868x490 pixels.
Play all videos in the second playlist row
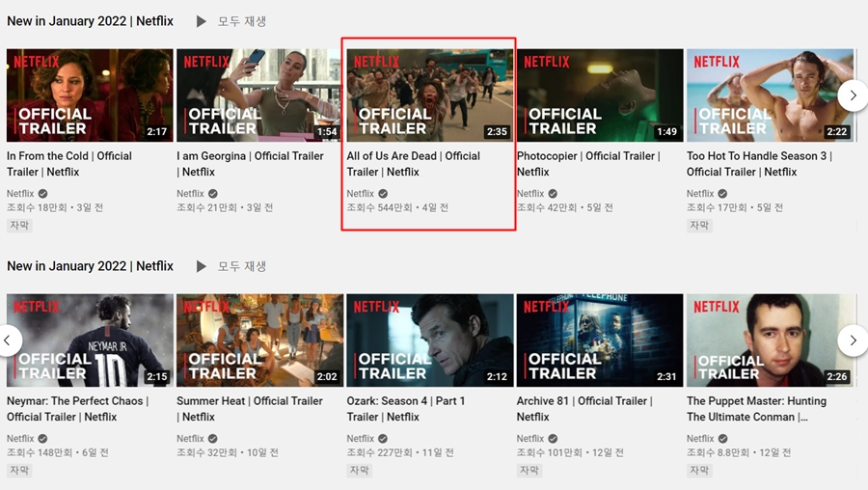click(x=231, y=266)
